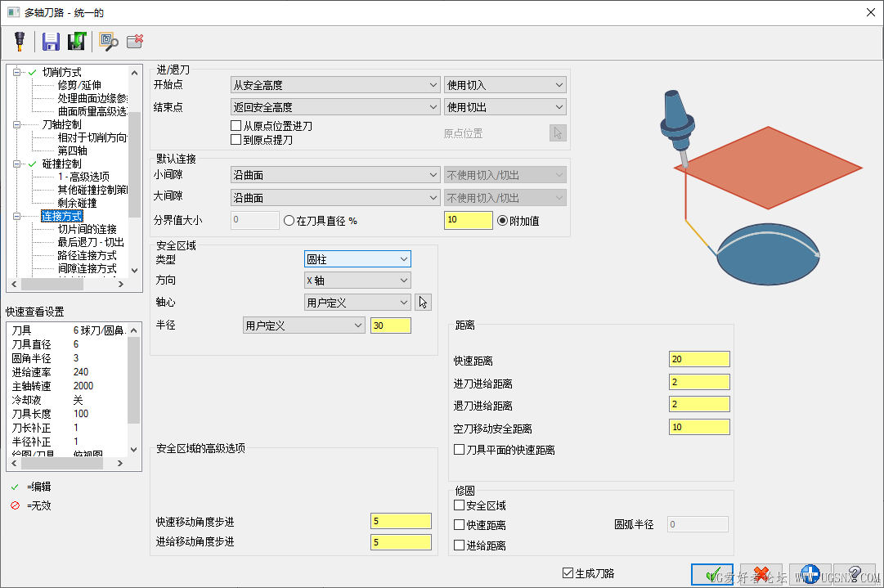This screenshot has height=588, width=884.
Task: Open the 大间隙 沿曲面 dropdown
Action: (335, 198)
